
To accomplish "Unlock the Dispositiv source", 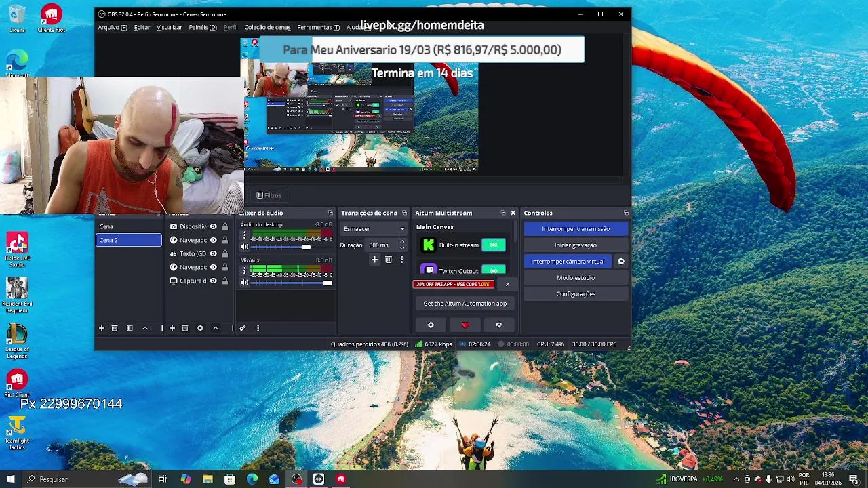I will pyautogui.click(x=224, y=227).
